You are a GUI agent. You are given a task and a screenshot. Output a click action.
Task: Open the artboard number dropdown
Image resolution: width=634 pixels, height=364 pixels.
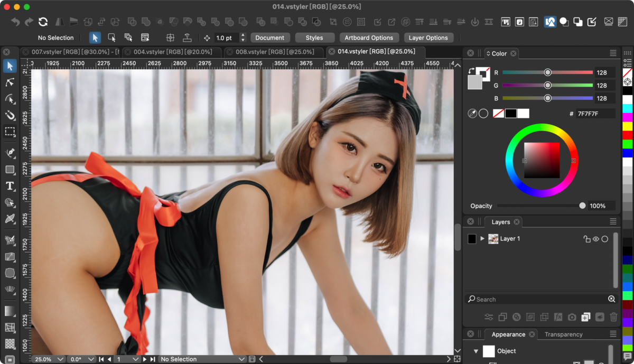coord(127,359)
